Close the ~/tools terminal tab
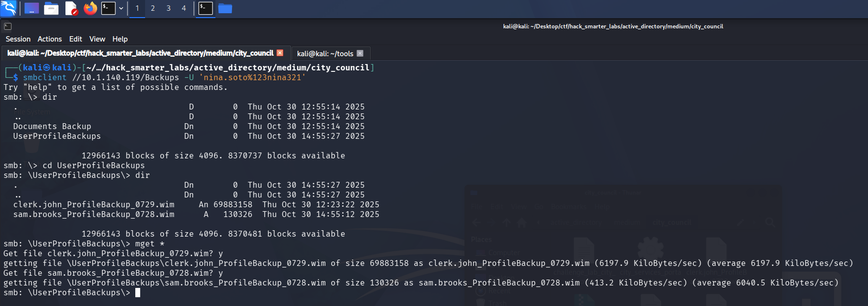 click(x=360, y=53)
